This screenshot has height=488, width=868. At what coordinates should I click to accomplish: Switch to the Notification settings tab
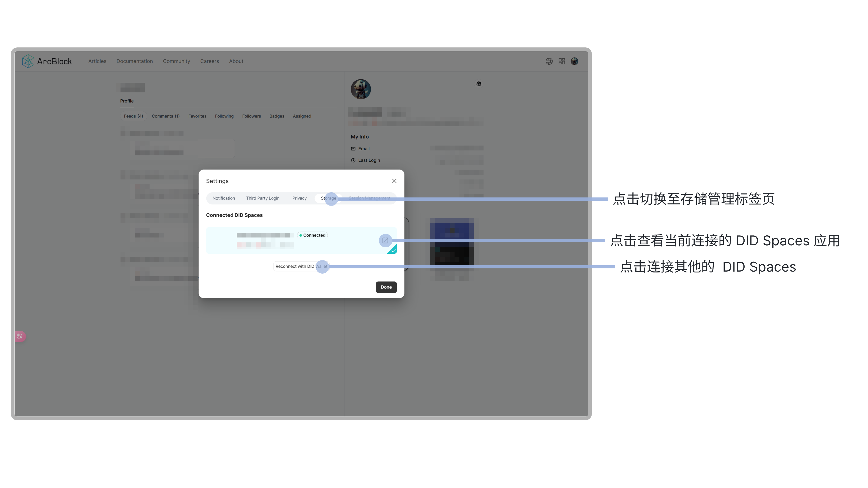tap(223, 198)
